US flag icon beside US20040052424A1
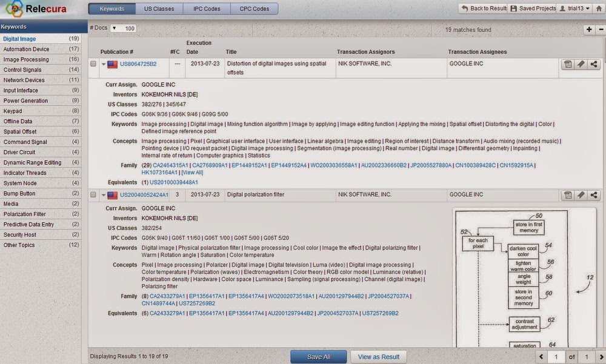 coord(113,195)
